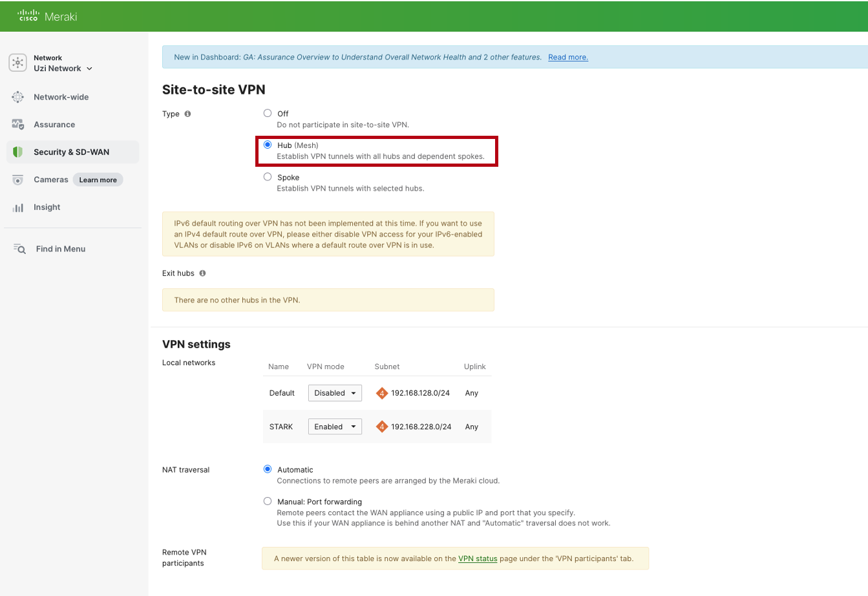Click the 192.168.128.0/24 subnet text

pos(420,393)
